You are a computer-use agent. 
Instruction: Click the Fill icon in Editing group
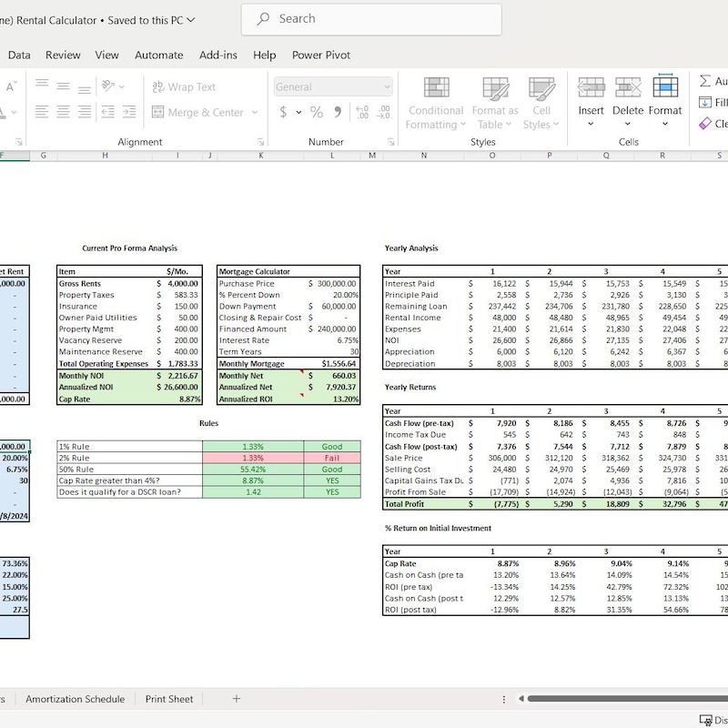coord(706,102)
